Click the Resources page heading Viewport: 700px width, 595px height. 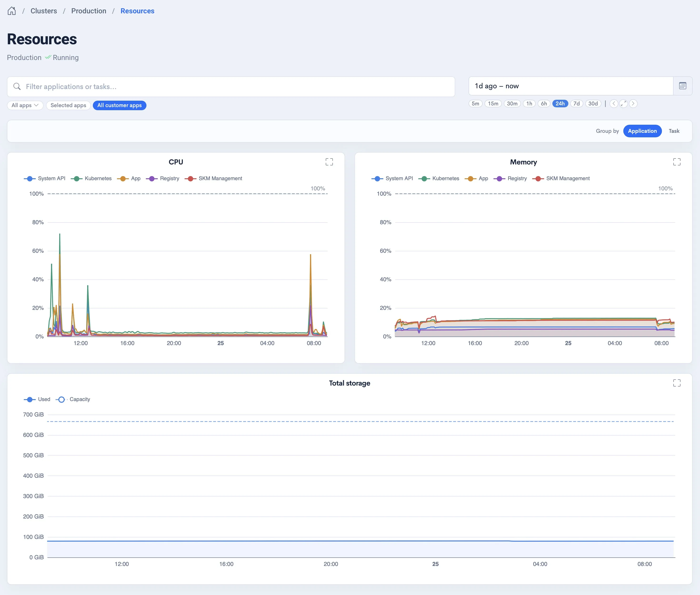pyautogui.click(x=42, y=39)
